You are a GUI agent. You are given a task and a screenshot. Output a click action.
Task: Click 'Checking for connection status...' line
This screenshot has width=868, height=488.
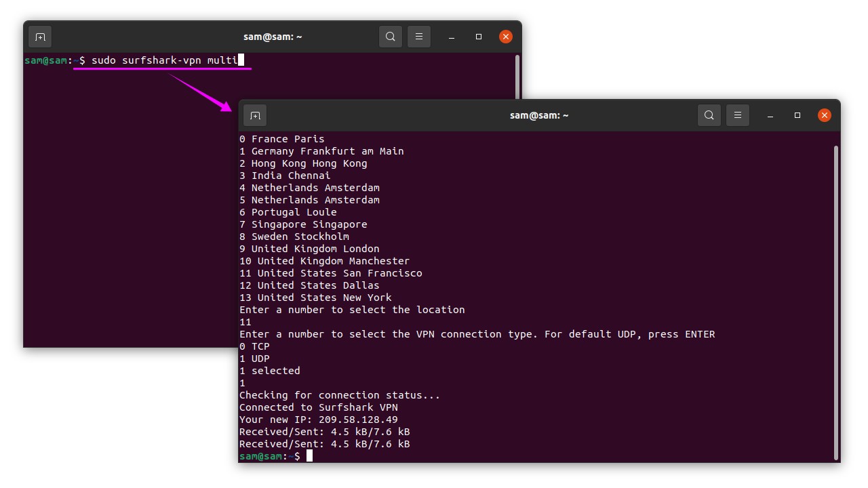pos(340,395)
